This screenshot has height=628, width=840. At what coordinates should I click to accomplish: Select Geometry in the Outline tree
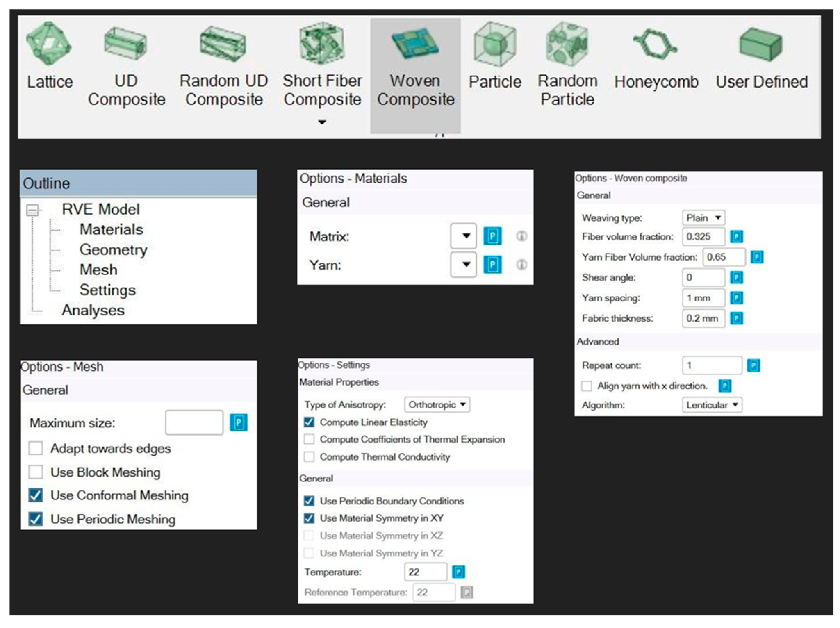pos(113,249)
